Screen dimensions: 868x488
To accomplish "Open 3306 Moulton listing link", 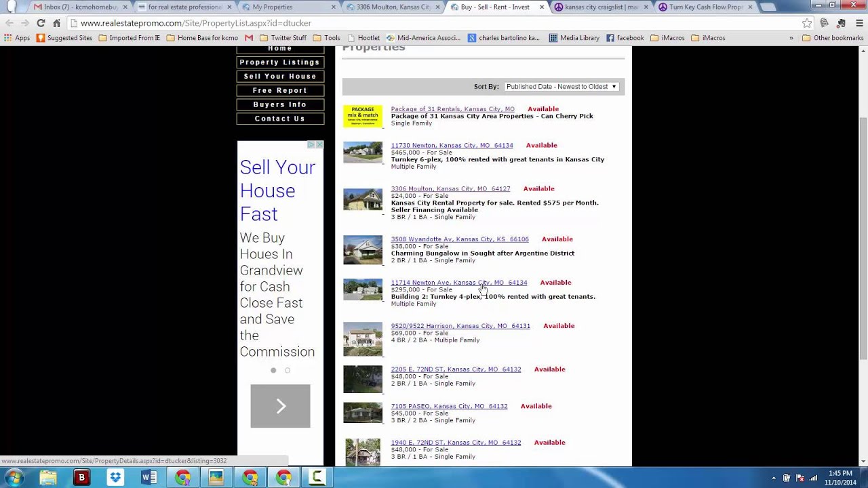I will point(450,189).
